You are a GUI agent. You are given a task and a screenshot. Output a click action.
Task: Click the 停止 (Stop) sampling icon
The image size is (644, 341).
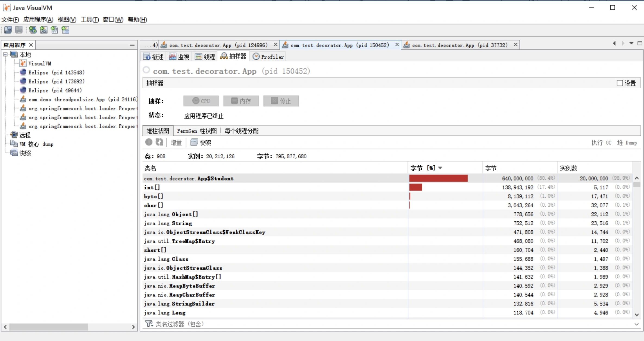pos(281,101)
